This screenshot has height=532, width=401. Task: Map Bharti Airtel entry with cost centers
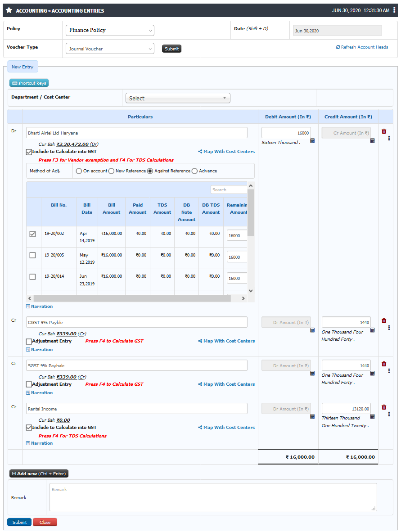[226, 152]
